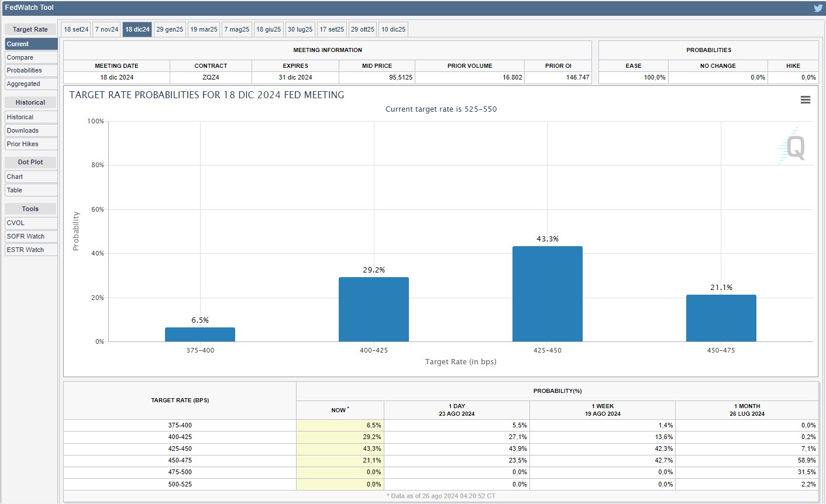Screen dimensions: 826x504
Task: Select the 18 set24 meeting tab
Action: pyautogui.click(x=76, y=29)
